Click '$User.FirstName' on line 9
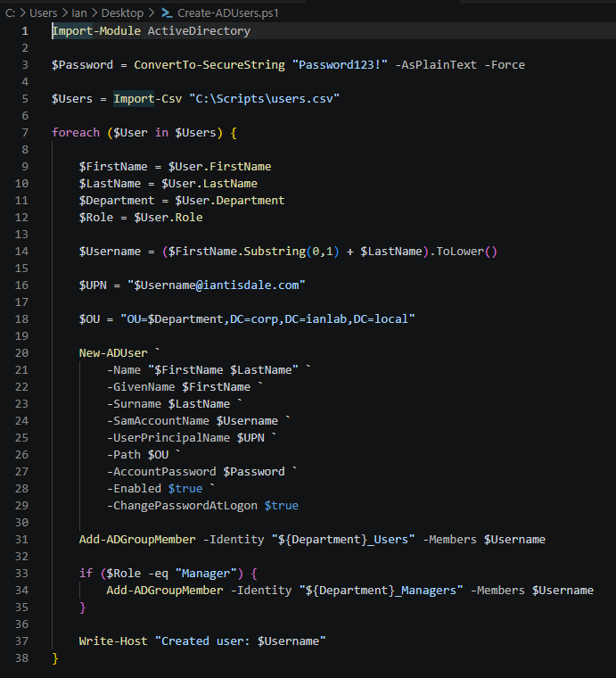 click(x=220, y=167)
